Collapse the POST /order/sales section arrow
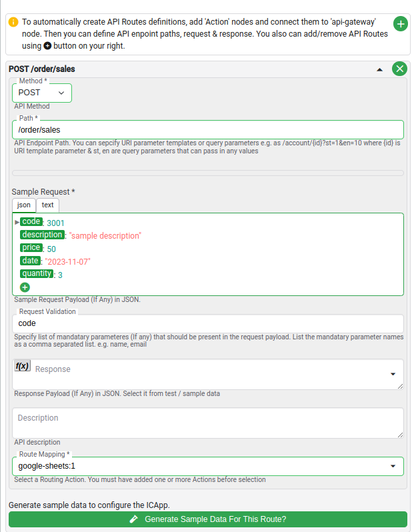 tap(380, 69)
